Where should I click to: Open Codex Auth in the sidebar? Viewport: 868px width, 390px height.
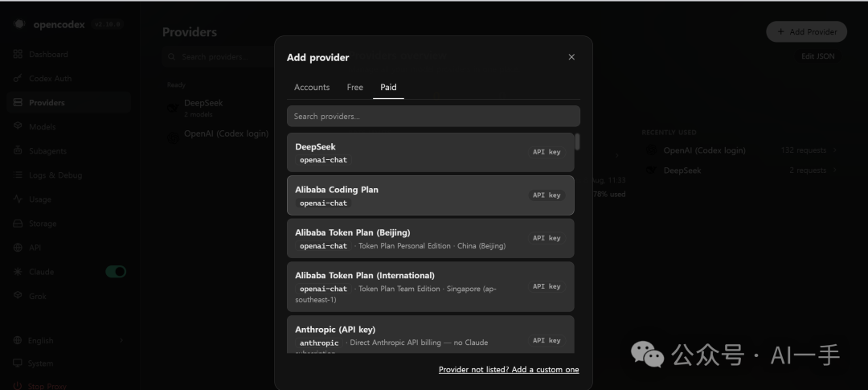(68, 78)
